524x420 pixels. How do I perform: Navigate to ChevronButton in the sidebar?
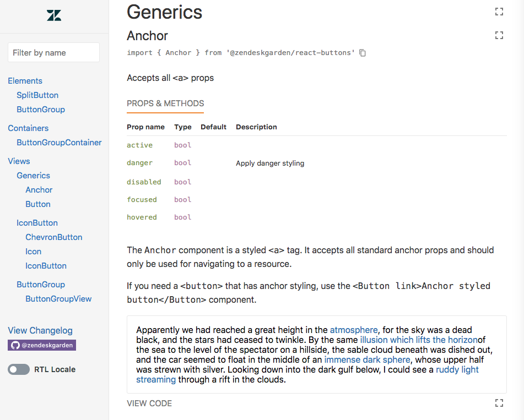(x=54, y=237)
